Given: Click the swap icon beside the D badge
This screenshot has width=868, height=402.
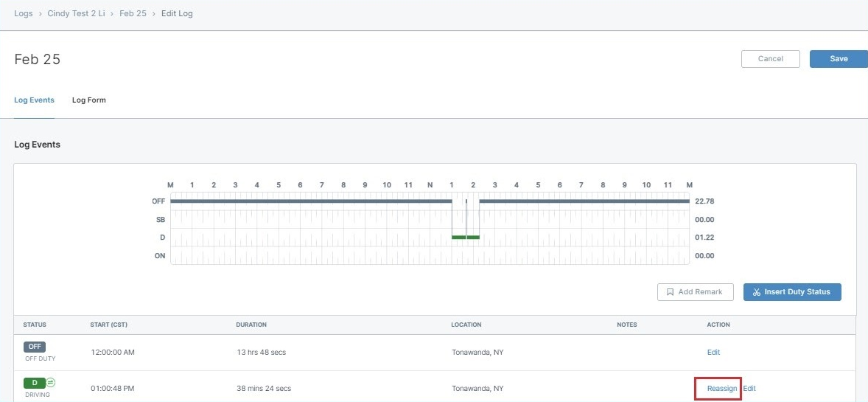Looking at the screenshot, I should point(50,383).
